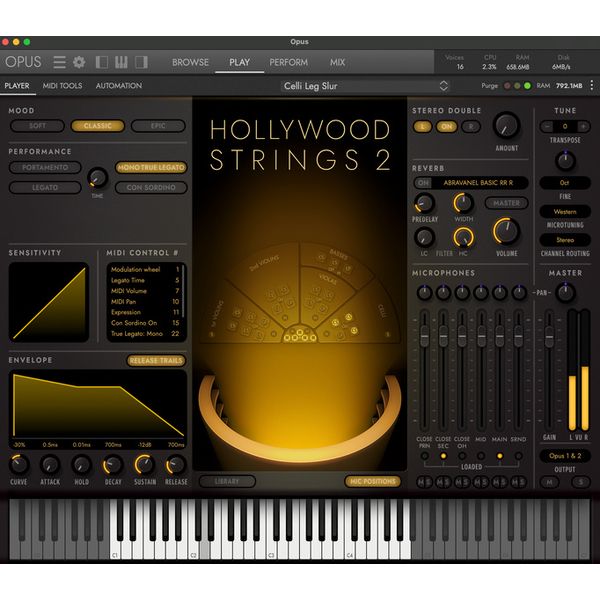Click the reverb Master button
600x600 pixels.
506,203
